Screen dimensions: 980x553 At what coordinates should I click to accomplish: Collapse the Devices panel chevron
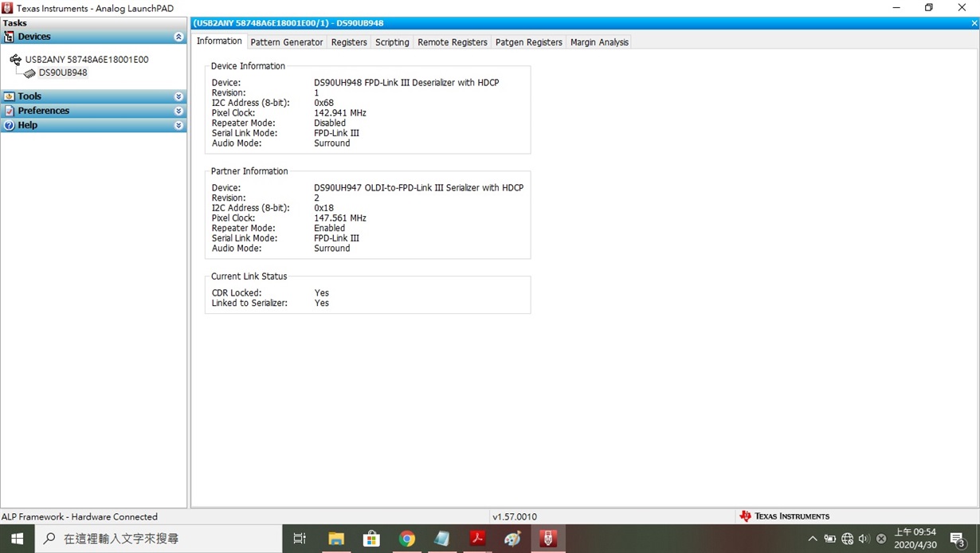tap(178, 37)
